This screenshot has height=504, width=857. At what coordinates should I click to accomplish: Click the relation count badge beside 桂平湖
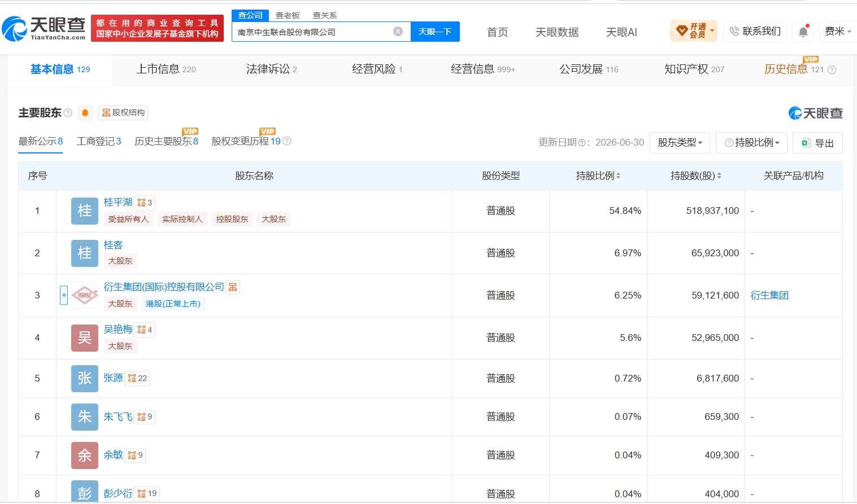pyautogui.click(x=145, y=203)
